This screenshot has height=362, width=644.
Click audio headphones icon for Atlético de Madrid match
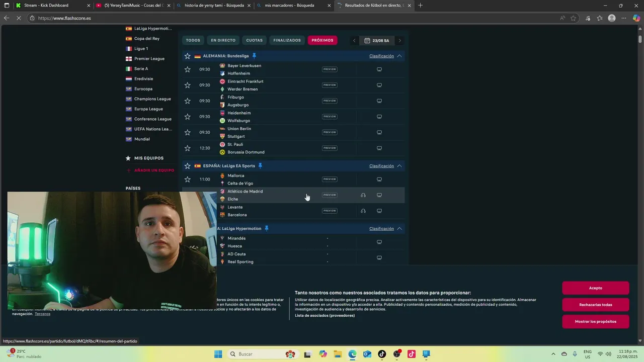coord(363,195)
